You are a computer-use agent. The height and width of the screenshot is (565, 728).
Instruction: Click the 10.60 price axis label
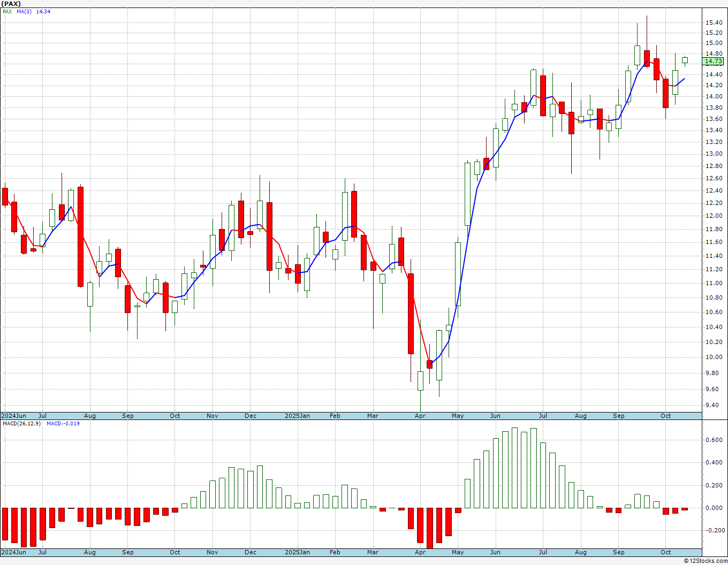714,312
